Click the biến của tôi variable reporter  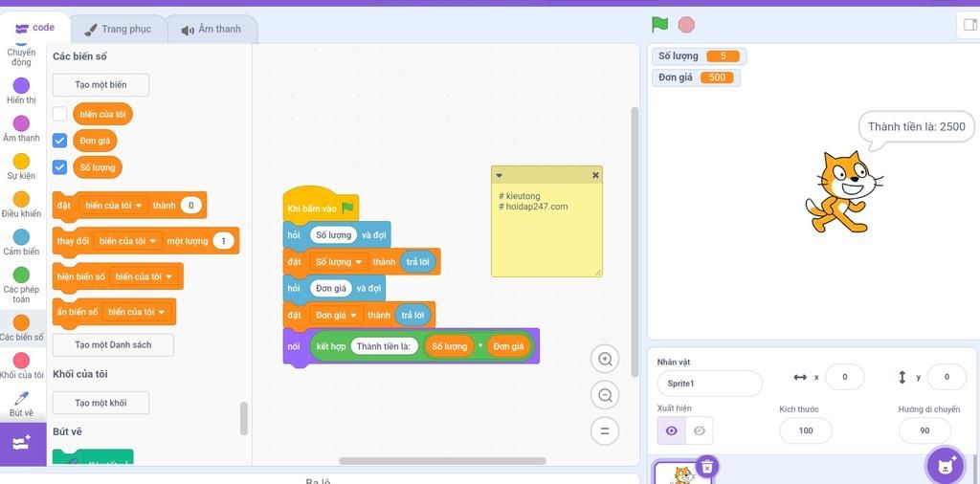point(103,114)
